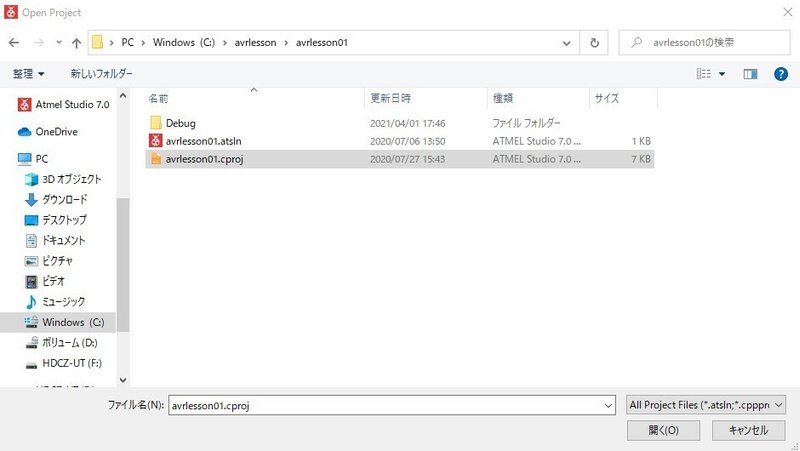The height and width of the screenshot is (451, 800).
Task: Expand address bar history dropdown
Action: point(566,43)
